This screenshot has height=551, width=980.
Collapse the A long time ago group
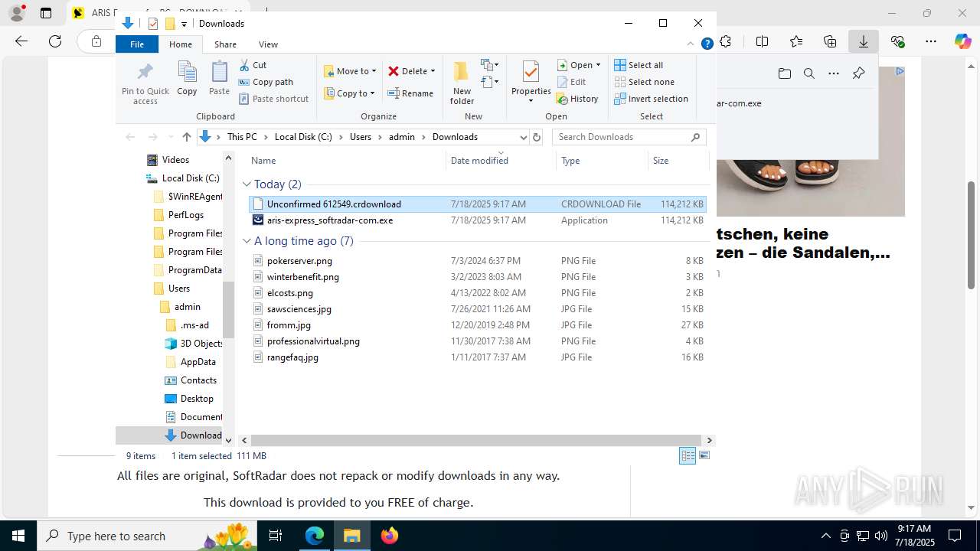pyautogui.click(x=247, y=241)
